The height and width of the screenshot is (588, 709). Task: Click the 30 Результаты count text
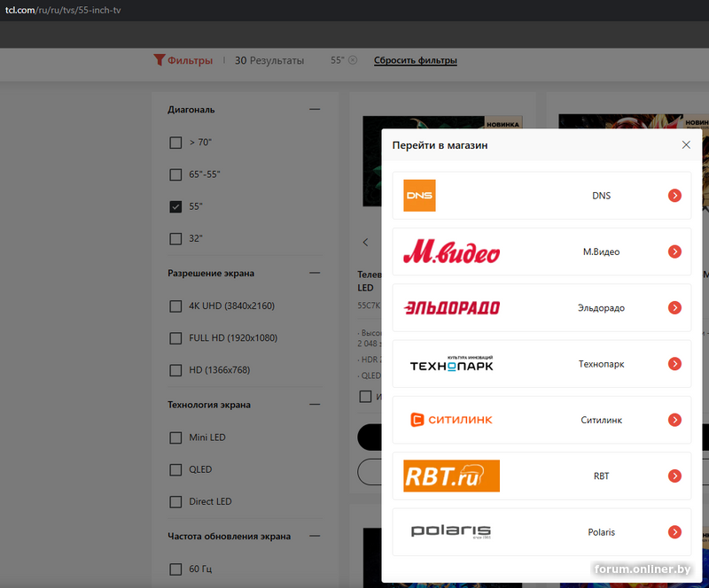click(269, 60)
